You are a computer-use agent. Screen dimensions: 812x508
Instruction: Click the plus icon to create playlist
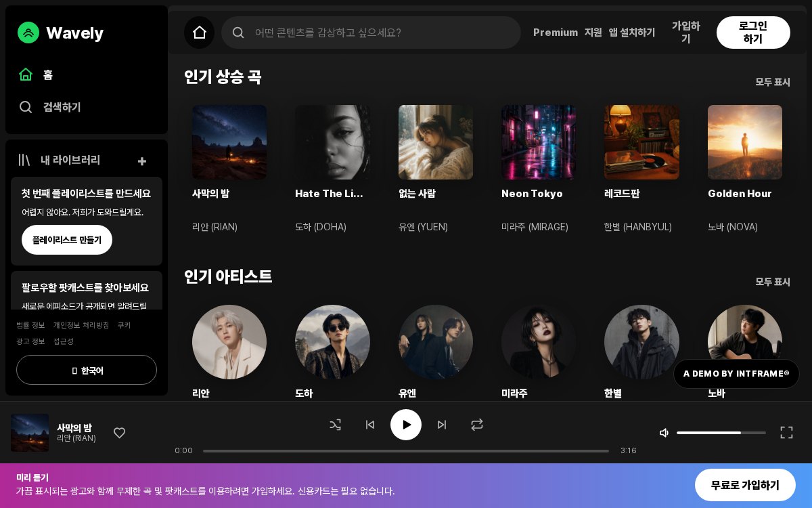tap(142, 161)
